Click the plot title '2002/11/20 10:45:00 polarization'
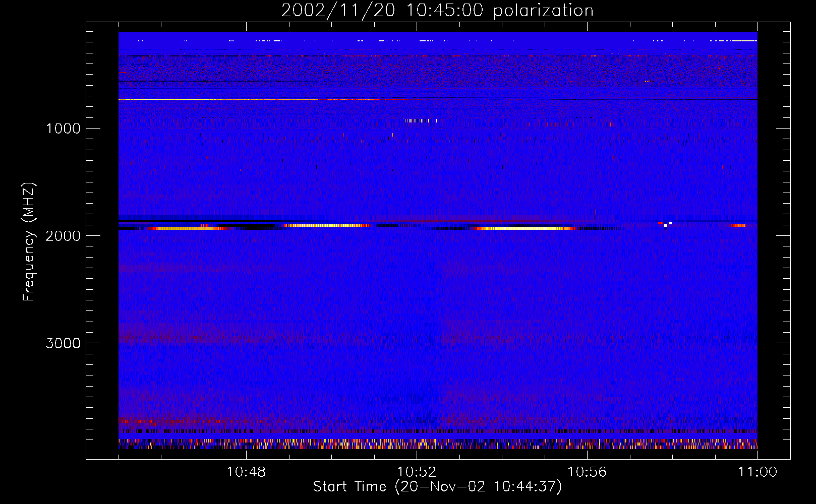Viewport: 816px width, 504px height. [x=437, y=11]
